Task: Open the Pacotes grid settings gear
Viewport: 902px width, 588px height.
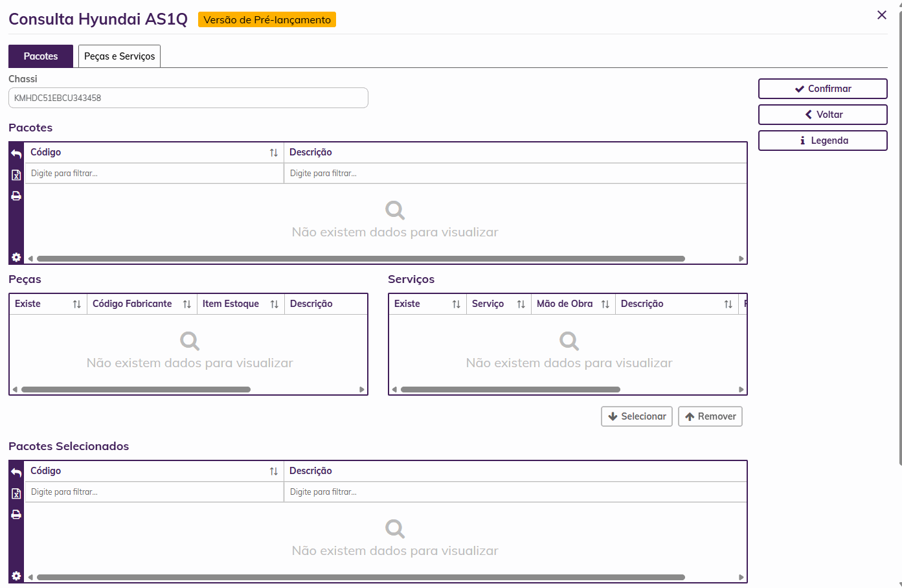Action: click(x=16, y=257)
